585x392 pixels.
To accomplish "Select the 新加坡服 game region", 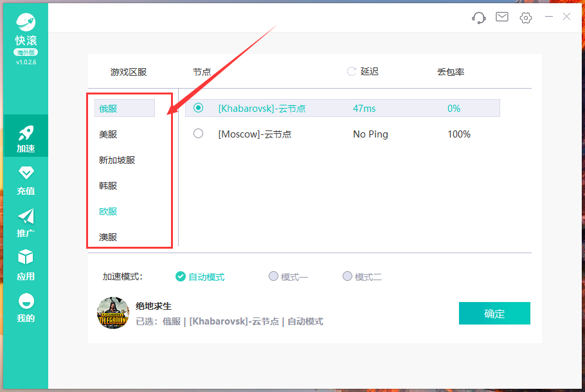I will click(x=117, y=160).
